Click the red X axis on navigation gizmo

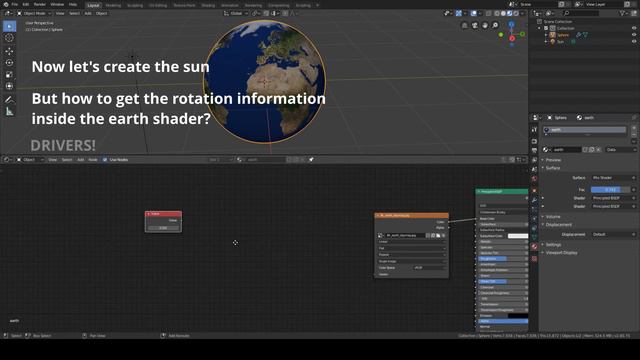[x=512, y=38]
